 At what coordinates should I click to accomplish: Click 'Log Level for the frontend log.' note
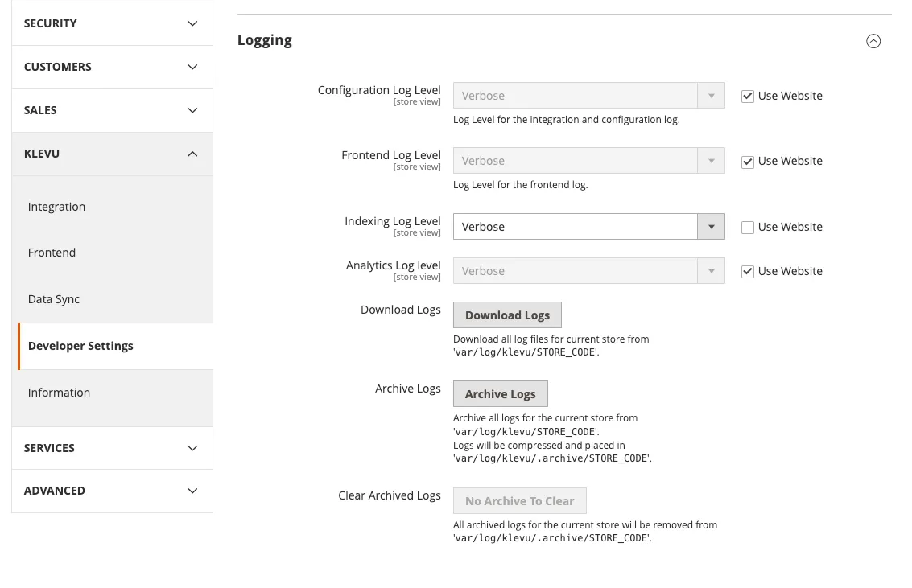pyautogui.click(x=521, y=185)
